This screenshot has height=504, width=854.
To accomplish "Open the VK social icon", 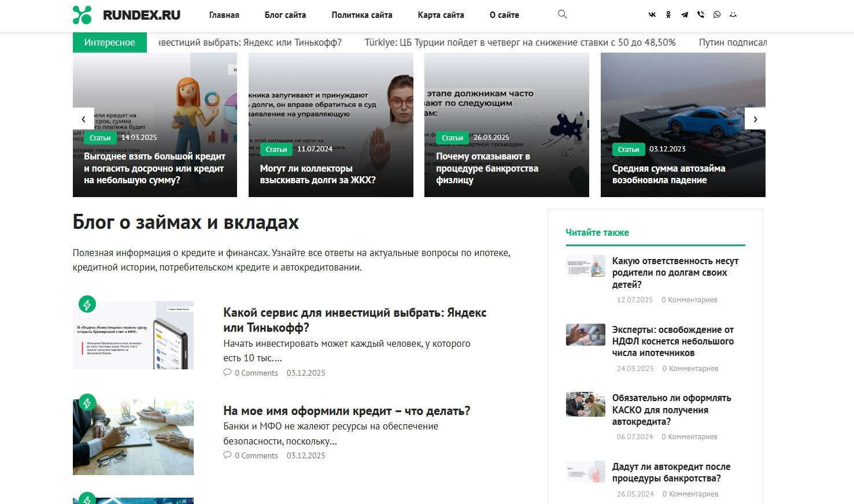I will point(652,15).
